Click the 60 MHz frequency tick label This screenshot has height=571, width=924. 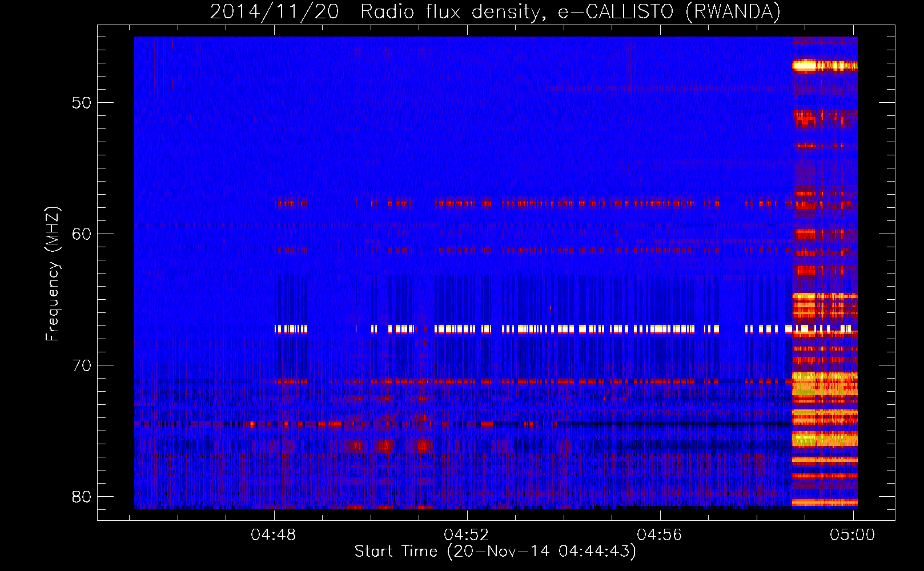82,234
